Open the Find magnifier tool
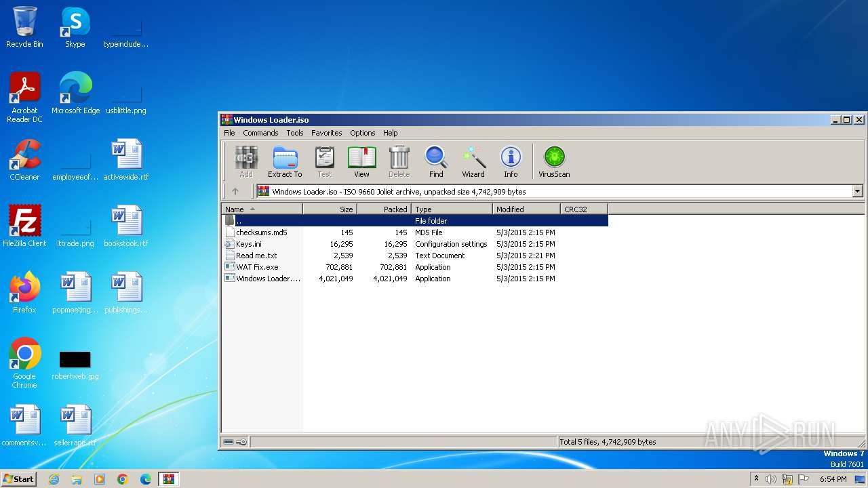Viewport: 868px width, 488px height. click(x=436, y=162)
